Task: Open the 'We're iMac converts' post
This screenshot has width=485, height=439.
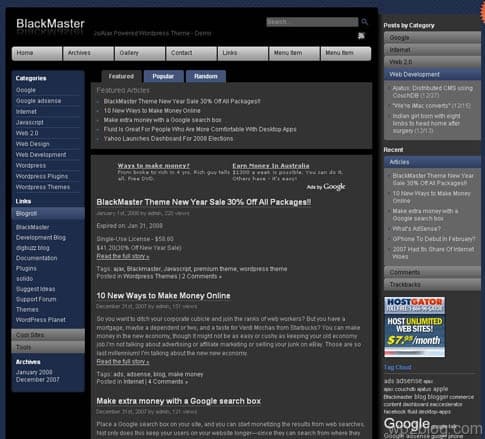Action: tap(421, 106)
